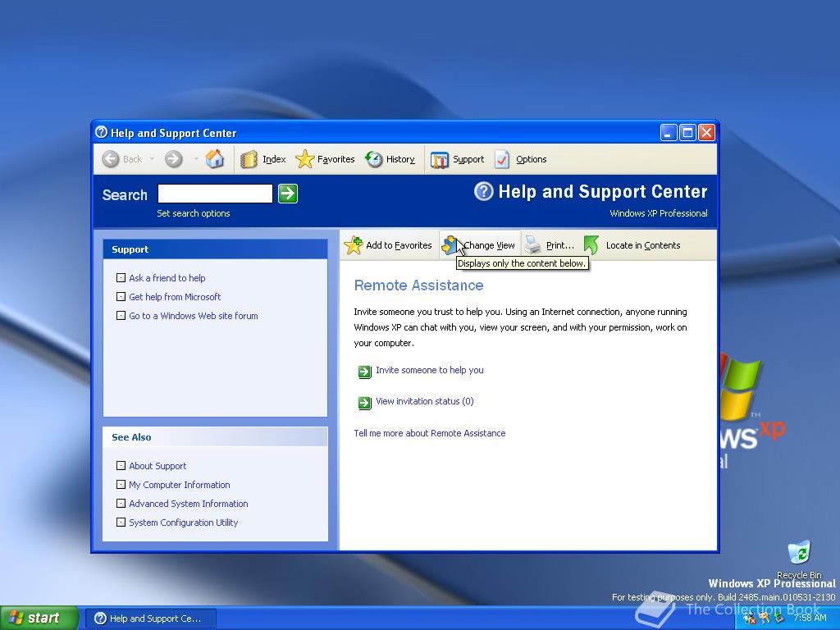Screen dimensions: 840x630
Task: Maximize the Help and Support Center window
Action: 687,132
